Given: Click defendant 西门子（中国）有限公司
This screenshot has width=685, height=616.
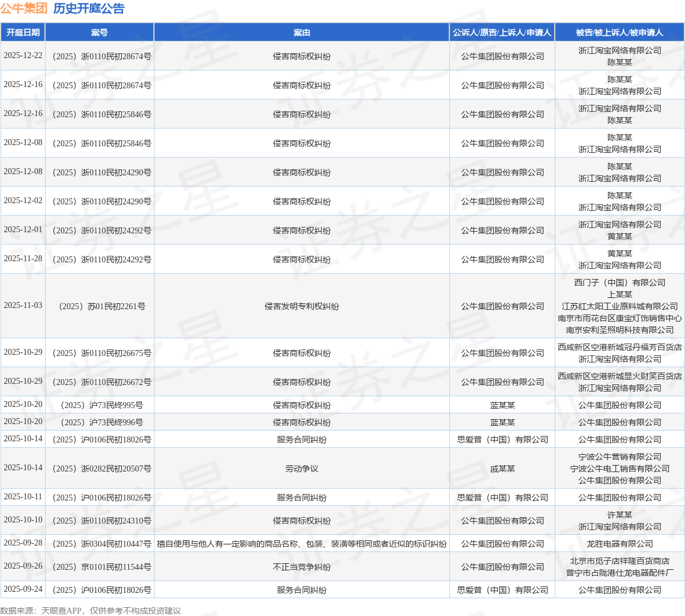Looking at the screenshot, I should (619, 283).
